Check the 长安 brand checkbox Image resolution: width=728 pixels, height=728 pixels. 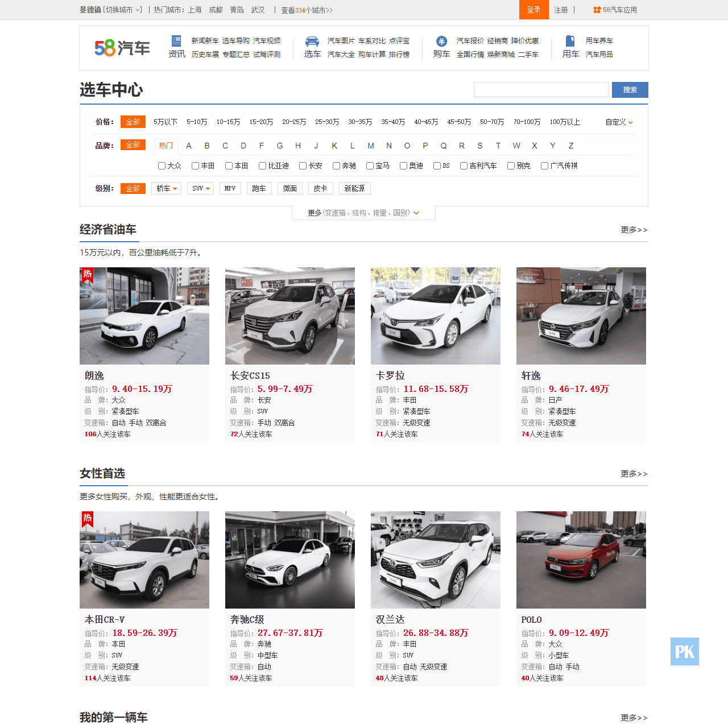click(x=303, y=166)
